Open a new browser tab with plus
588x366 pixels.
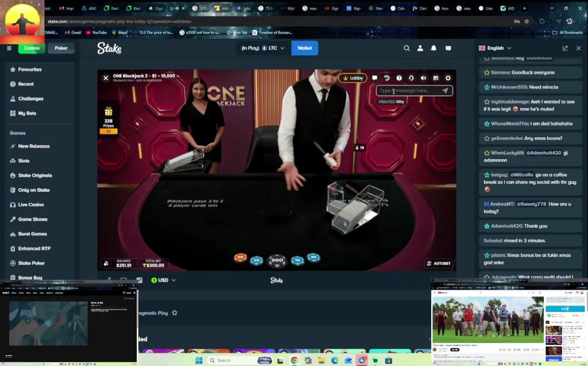click(x=524, y=8)
